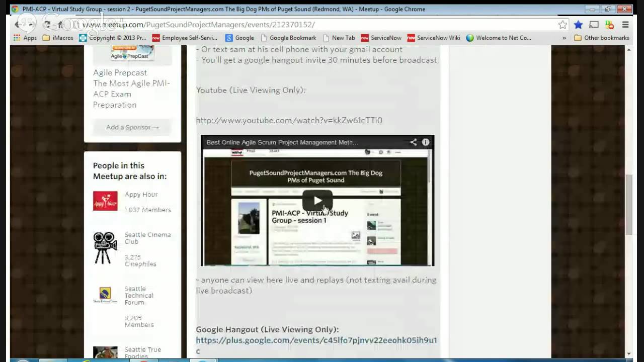The height and width of the screenshot is (362, 644).
Task: Click the Seattle Cinema Club camera logo
Action: pos(105,247)
